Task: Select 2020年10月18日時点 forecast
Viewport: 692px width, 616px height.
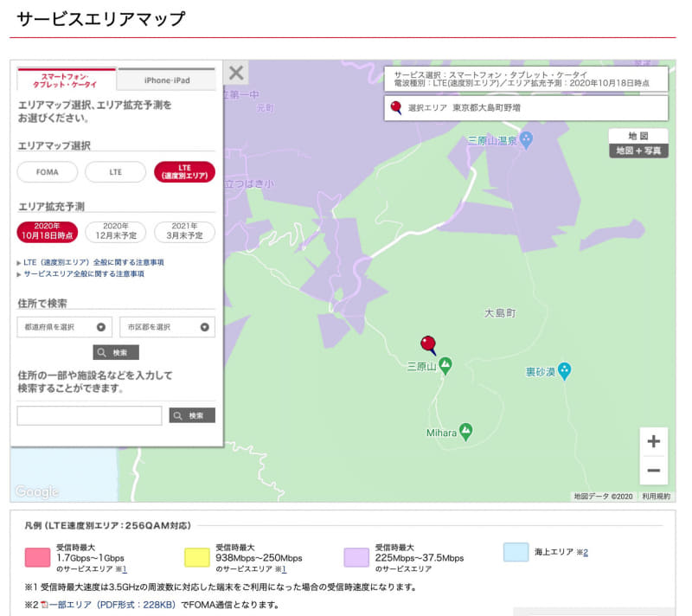Action: 48,232
